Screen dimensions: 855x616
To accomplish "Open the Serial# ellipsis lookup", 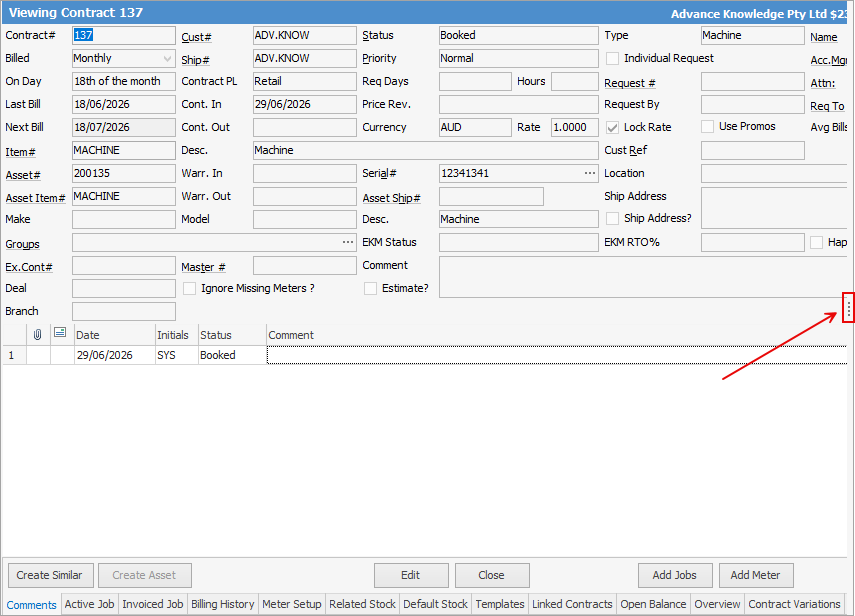I will [590, 173].
